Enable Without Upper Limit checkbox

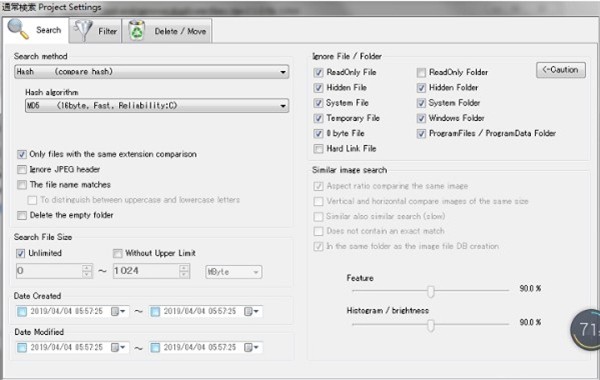tap(117, 253)
